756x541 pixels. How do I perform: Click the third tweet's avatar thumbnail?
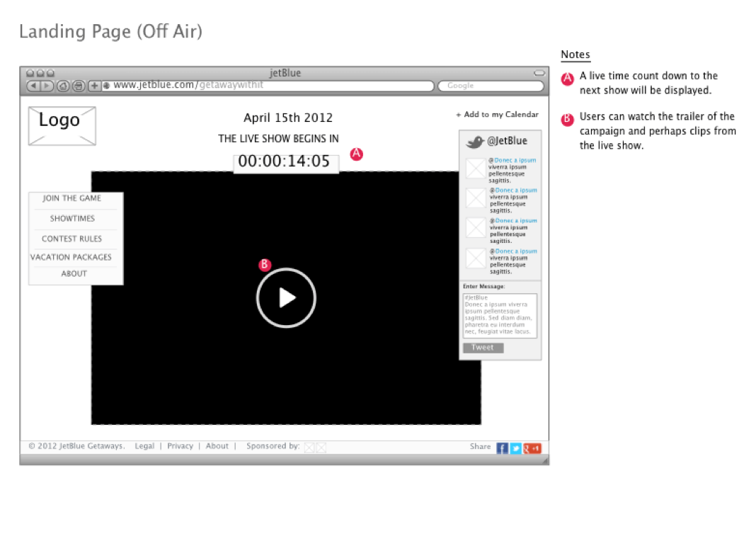[x=476, y=227]
